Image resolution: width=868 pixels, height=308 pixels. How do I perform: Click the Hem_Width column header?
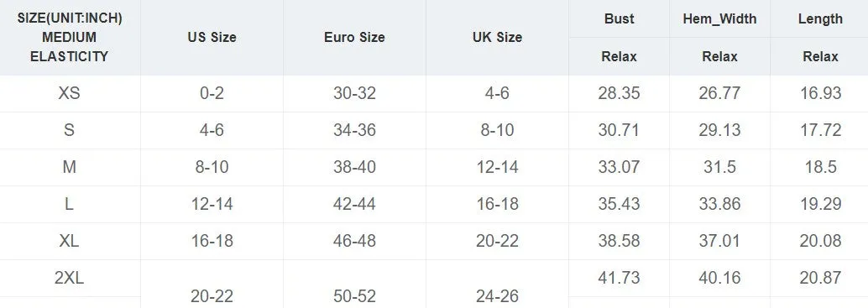tap(719, 18)
